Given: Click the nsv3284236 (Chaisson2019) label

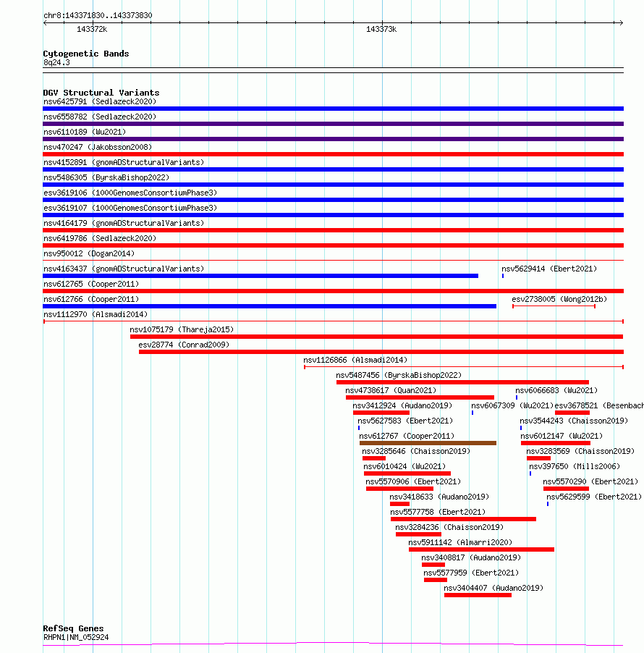Looking at the screenshot, I should (x=449, y=527).
